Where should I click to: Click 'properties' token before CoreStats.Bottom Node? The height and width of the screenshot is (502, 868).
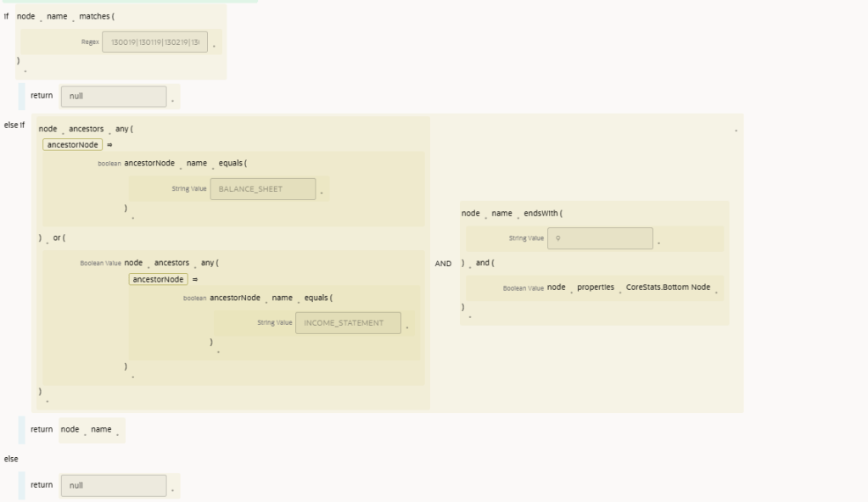coord(595,287)
